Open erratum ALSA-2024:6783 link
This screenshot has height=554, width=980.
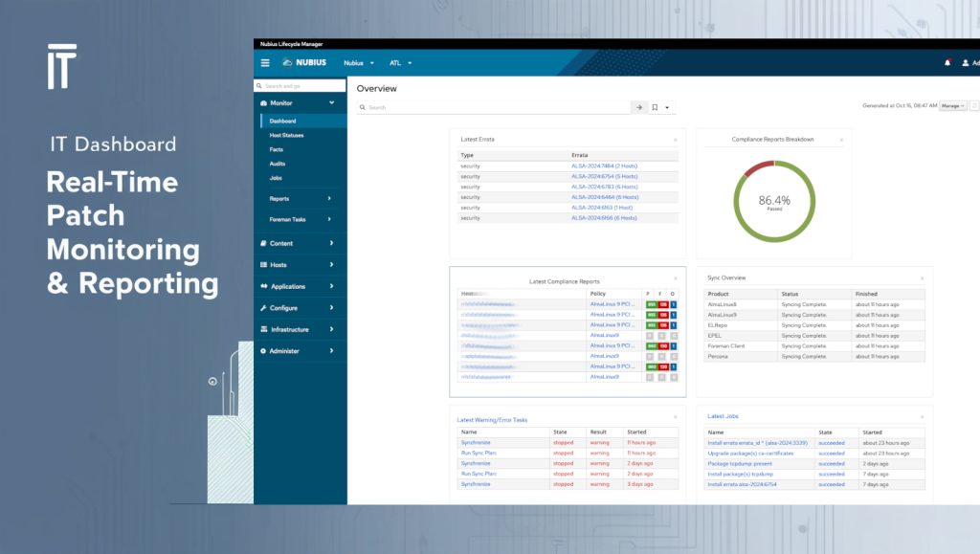[x=605, y=187]
